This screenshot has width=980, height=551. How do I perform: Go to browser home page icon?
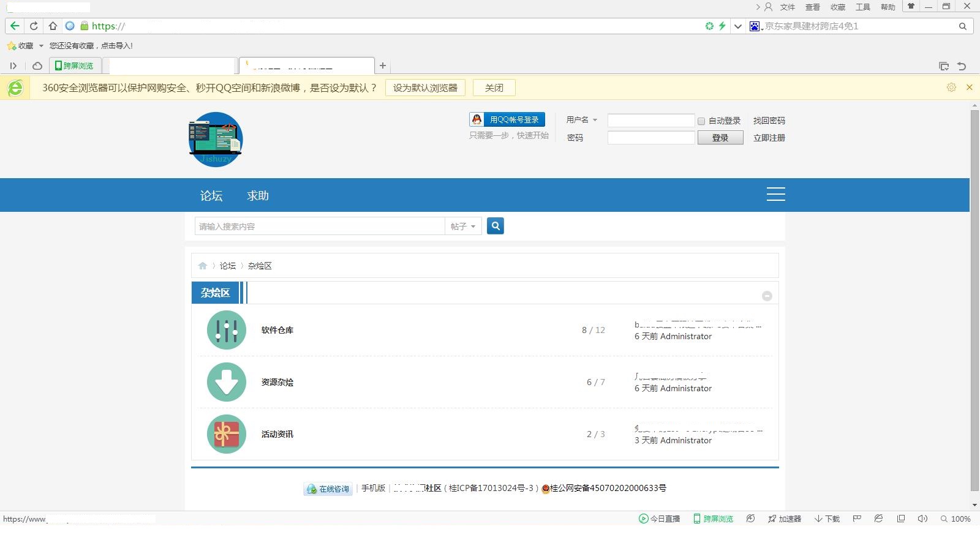tap(53, 26)
